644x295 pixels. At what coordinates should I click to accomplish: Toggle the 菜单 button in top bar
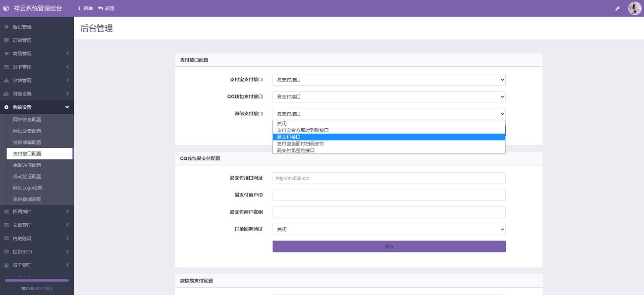coord(85,8)
